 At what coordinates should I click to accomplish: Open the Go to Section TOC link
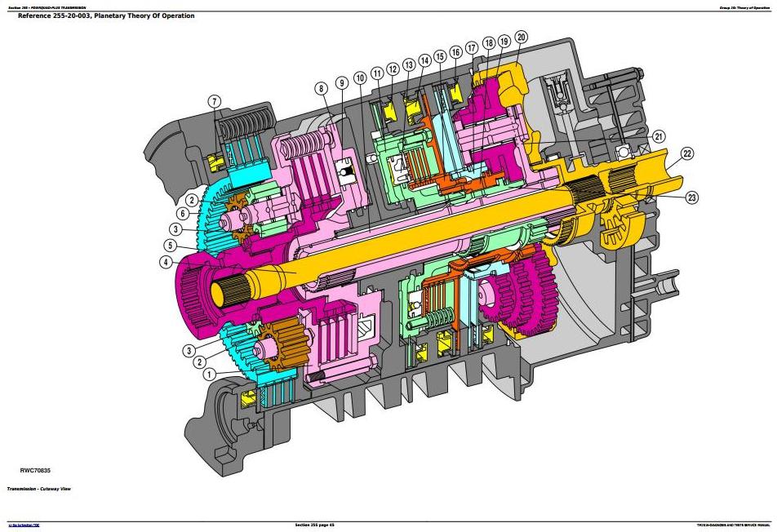(x=24, y=525)
